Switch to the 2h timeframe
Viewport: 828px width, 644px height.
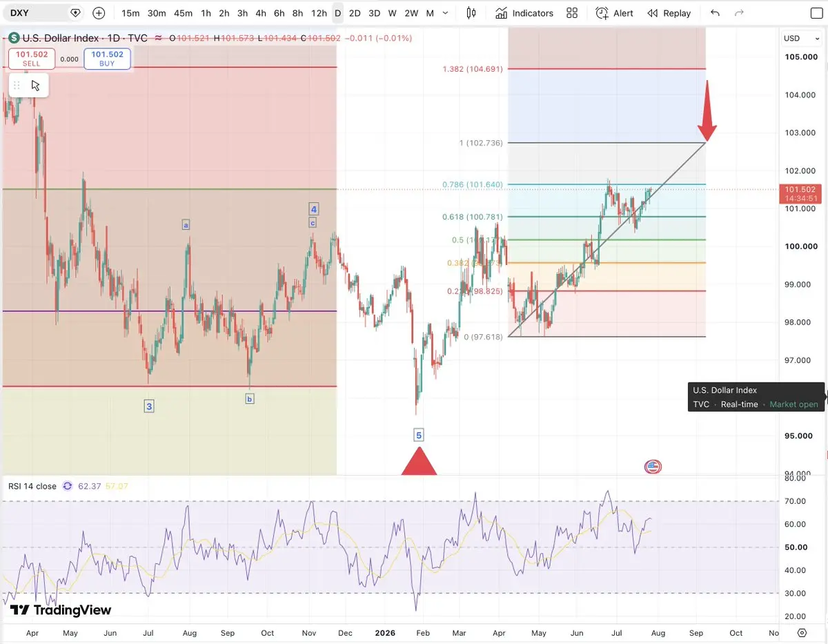(224, 13)
